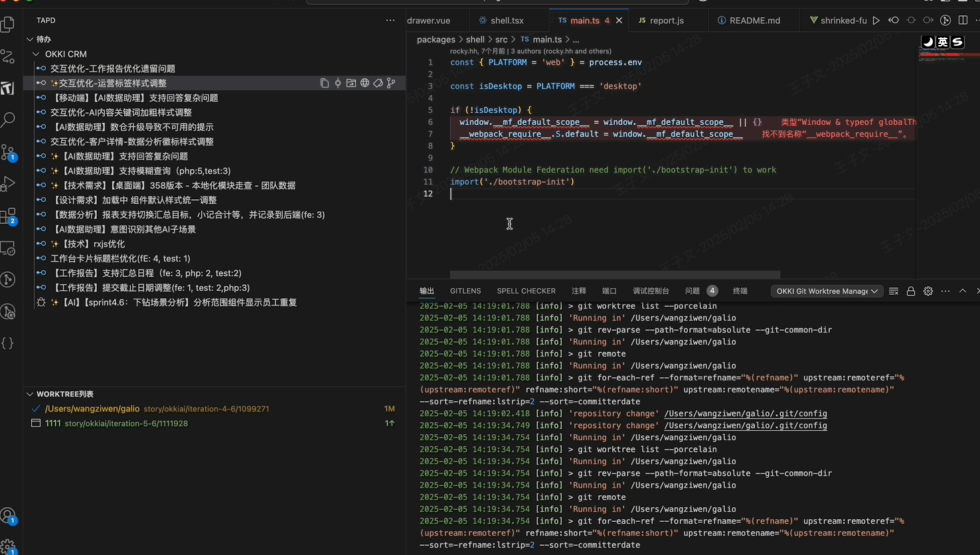Collapse the OKKI CRM tree group
Viewport: 980px width, 555px height.
(36, 54)
